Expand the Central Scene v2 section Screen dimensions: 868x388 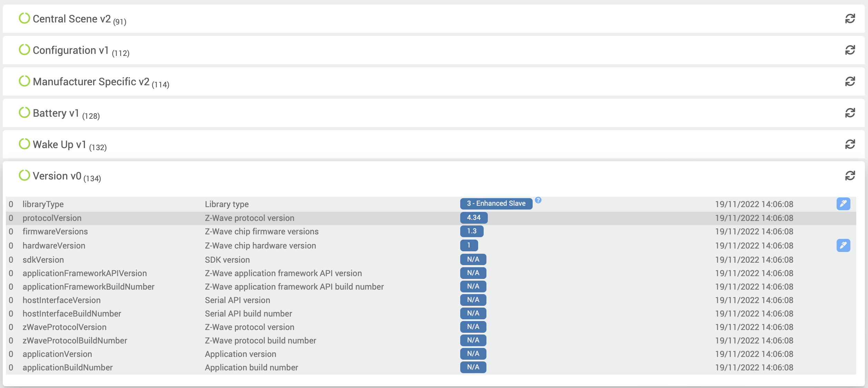pos(72,19)
